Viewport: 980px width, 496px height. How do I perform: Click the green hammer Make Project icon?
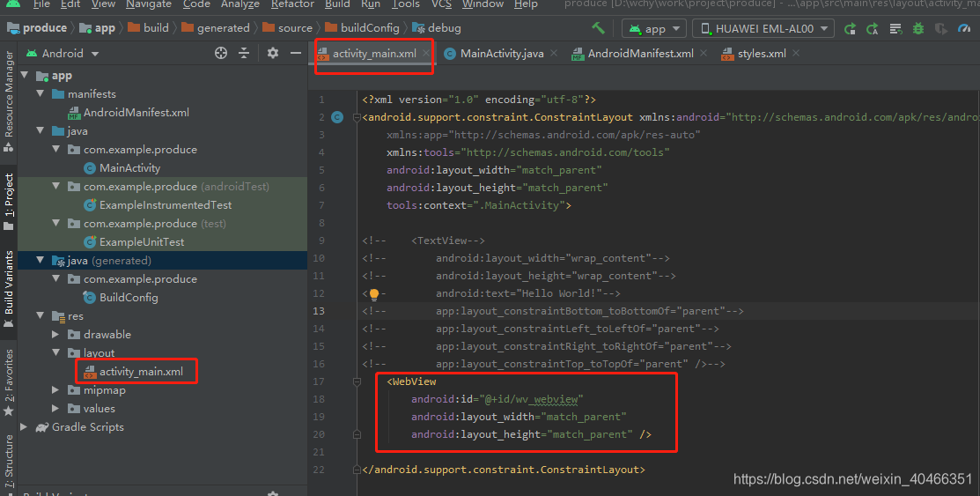click(598, 28)
